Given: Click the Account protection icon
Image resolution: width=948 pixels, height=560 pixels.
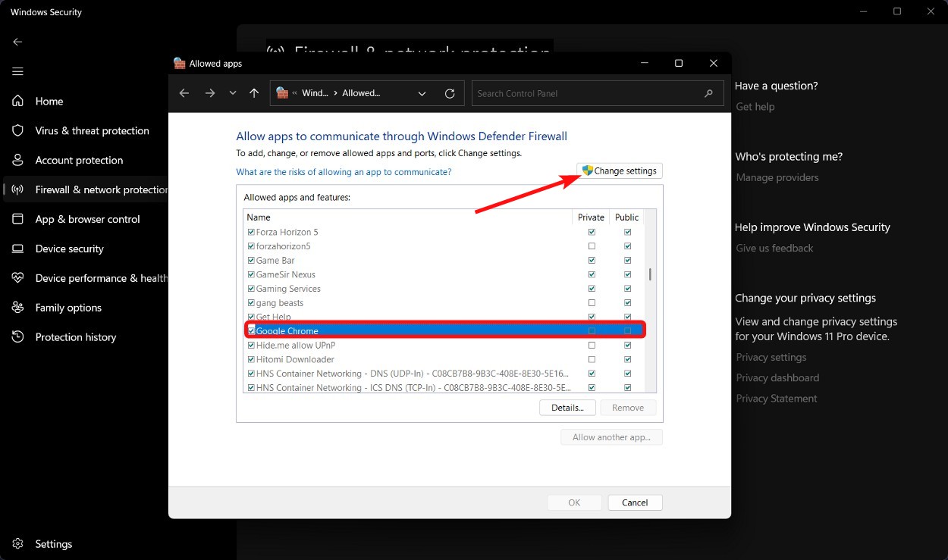Looking at the screenshot, I should 17,160.
